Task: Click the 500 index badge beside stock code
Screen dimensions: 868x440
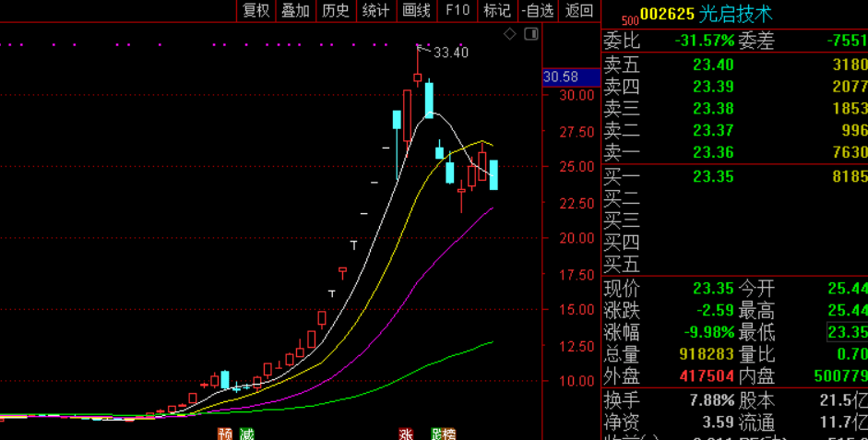Action: pyautogui.click(x=629, y=19)
